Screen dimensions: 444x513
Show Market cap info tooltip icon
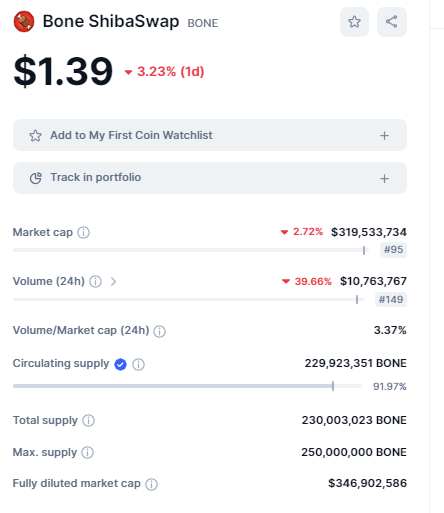(x=84, y=232)
